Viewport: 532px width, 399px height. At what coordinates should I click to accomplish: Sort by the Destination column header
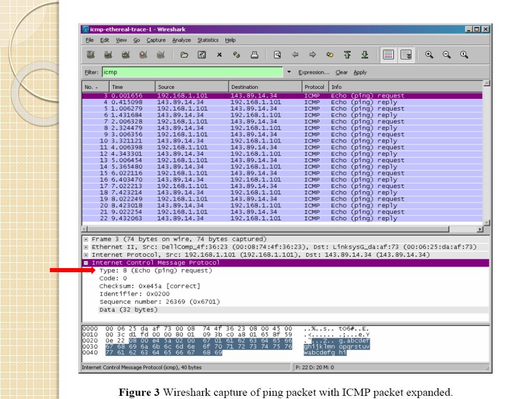(x=265, y=87)
